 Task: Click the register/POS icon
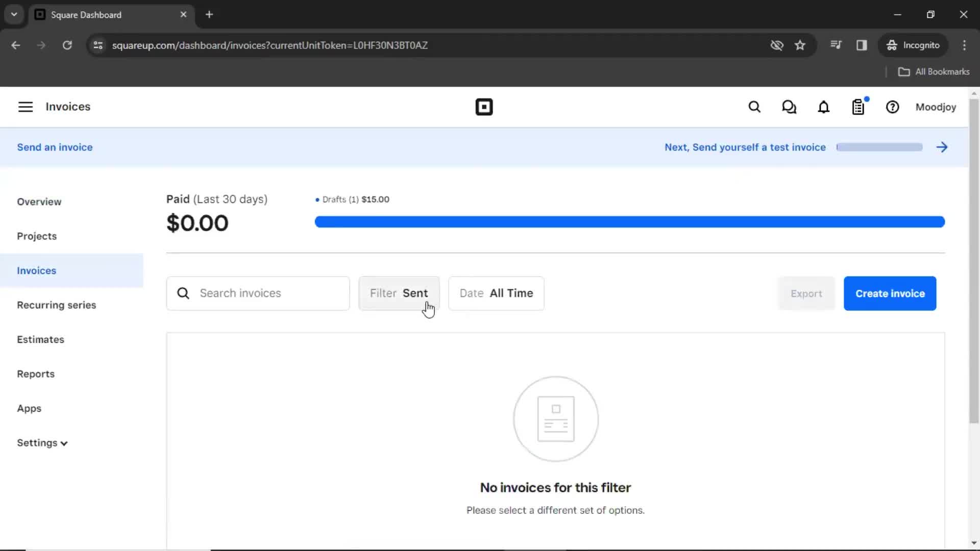[x=858, y=107]
